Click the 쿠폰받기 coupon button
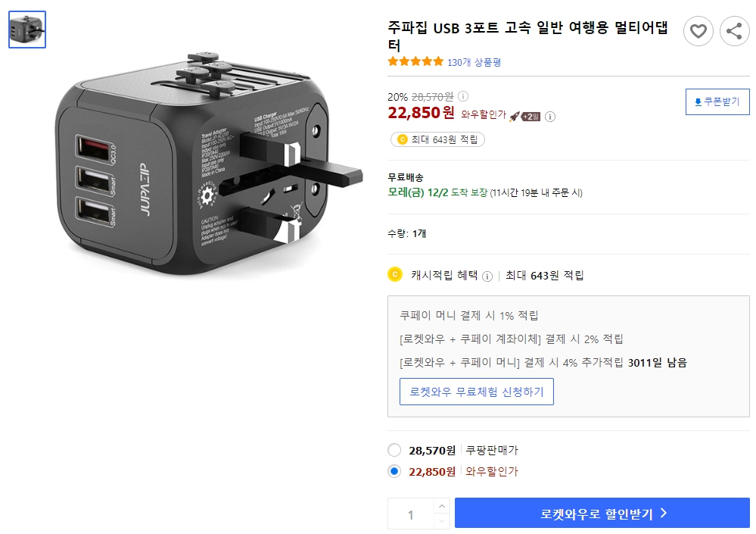Screen dimensions: 756x534 click(x=717, y=101)
